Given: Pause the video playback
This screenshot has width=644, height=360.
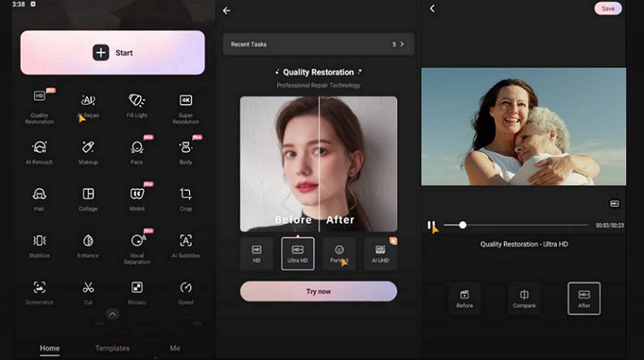Looking at the screenshot, I should click(431, 226).
